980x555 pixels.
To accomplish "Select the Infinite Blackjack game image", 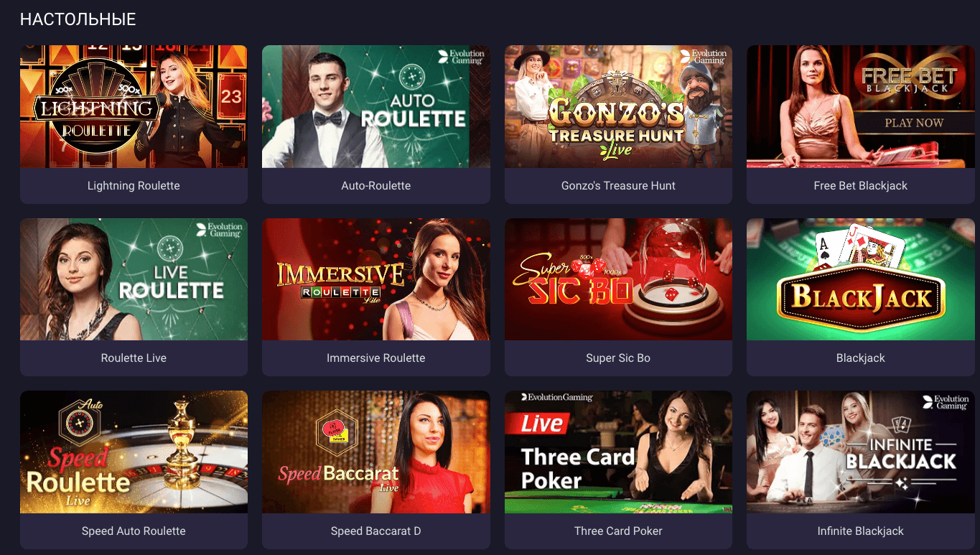I will point(861,452).
